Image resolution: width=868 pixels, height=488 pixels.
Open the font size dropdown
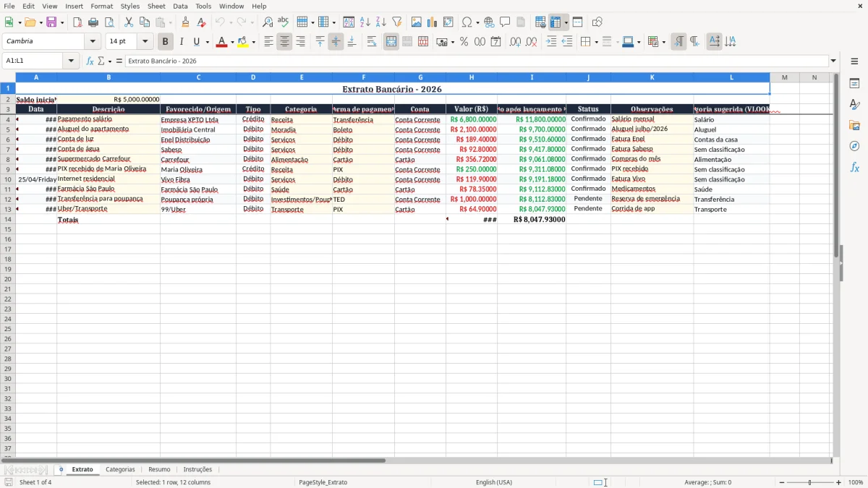(x=145, y=42)
